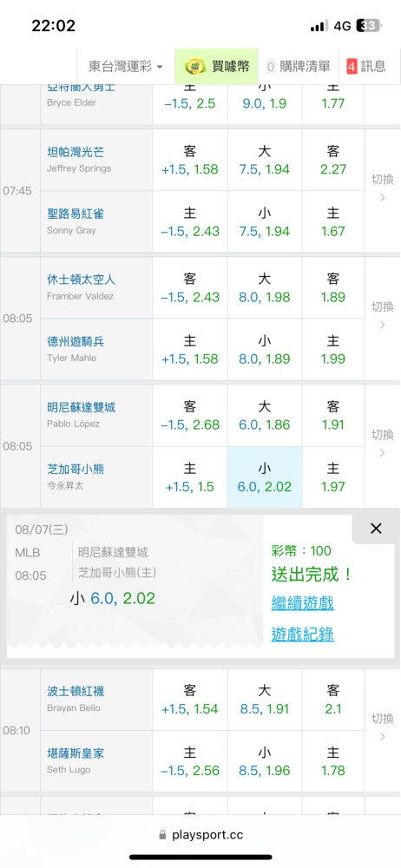Expand 切換 for Minnesota vs Chicago Cubs
Viewport: 401px width, 868px height.
pos(382,444)
